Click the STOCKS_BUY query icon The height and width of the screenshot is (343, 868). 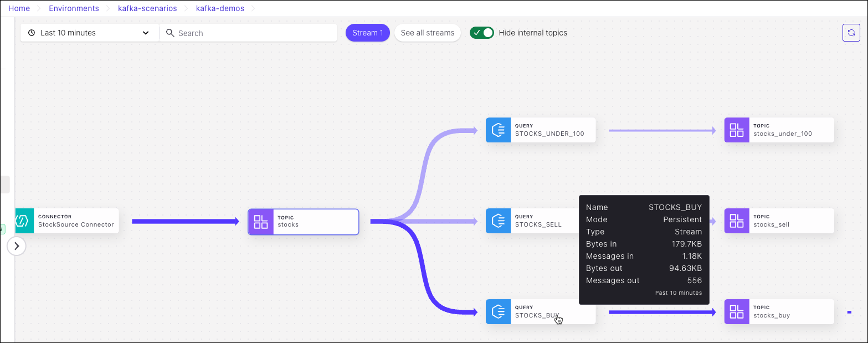[498, 312]
